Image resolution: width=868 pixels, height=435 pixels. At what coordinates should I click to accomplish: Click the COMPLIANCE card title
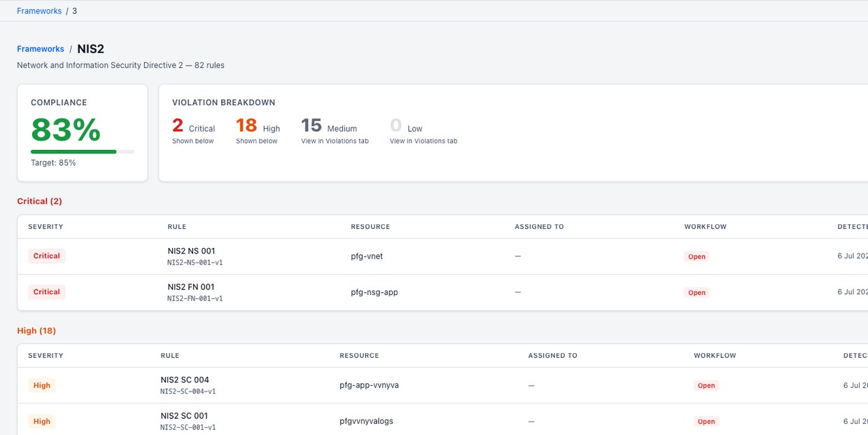click(x=59, y=102)
